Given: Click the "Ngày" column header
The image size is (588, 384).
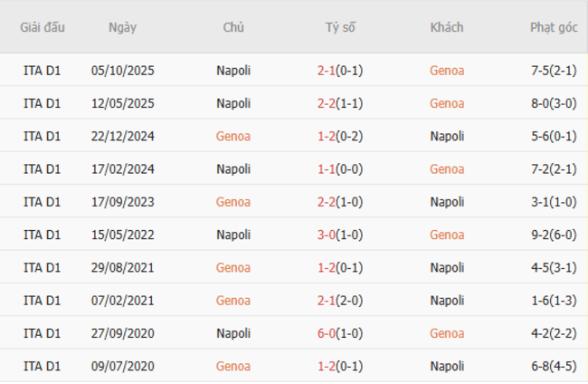Looking at the screenshot, I should coord(122,27).
